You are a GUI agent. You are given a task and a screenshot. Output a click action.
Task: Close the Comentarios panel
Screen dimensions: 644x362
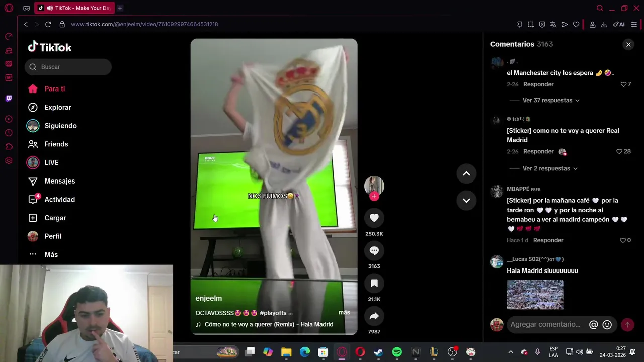tap(628, 45)
